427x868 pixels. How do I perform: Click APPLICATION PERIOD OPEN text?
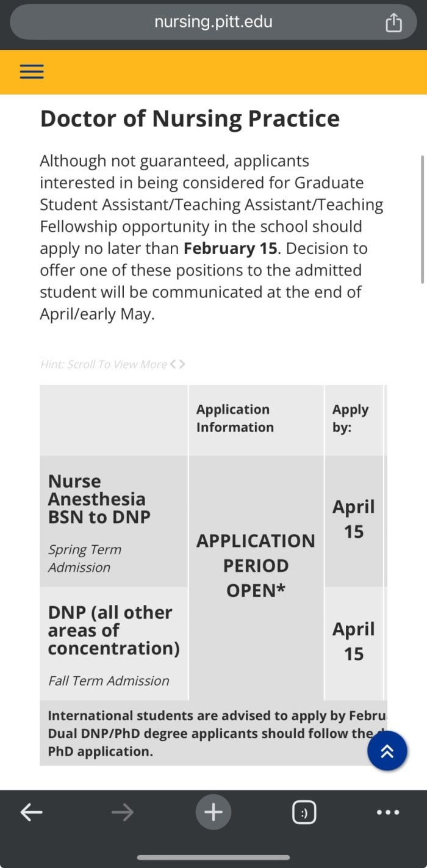click(256, 566)
